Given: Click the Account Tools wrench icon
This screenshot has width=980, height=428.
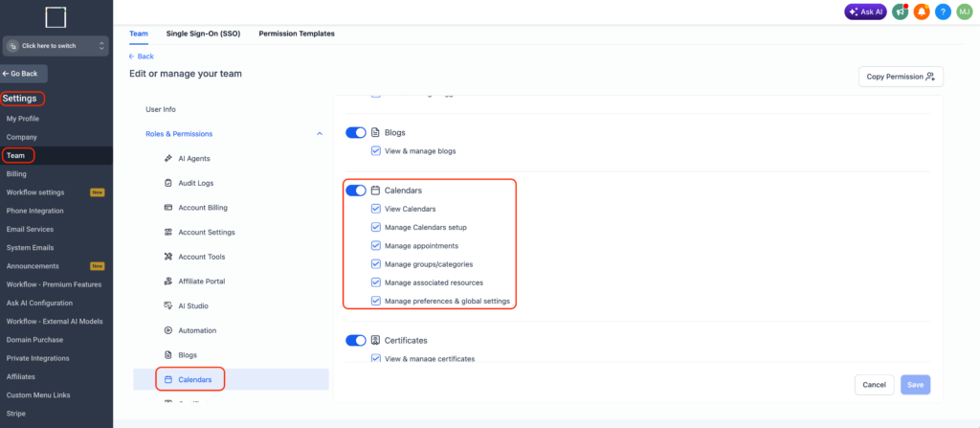Looking at the screenshot, I should (168, 257).
